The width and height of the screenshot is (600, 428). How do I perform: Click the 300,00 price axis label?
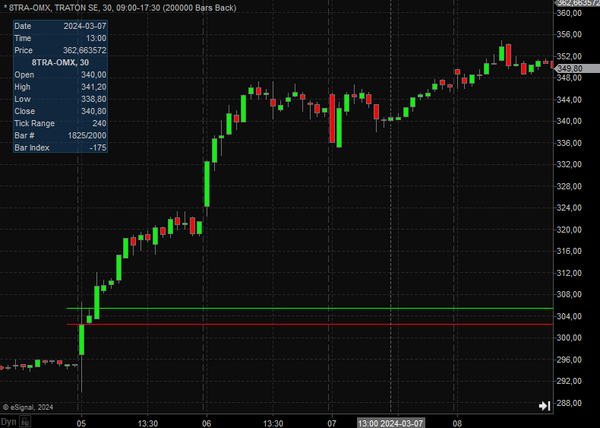570,338
